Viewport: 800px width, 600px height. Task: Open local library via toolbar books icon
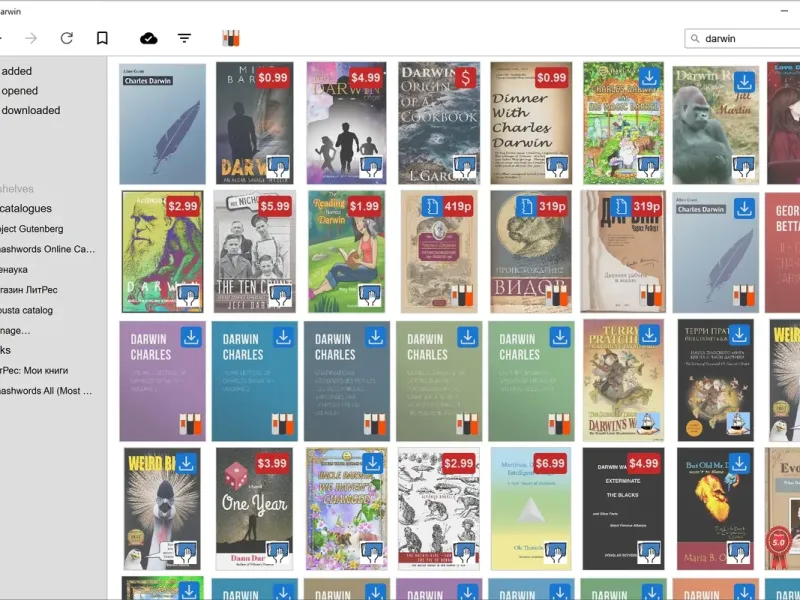tap(231, 38)
